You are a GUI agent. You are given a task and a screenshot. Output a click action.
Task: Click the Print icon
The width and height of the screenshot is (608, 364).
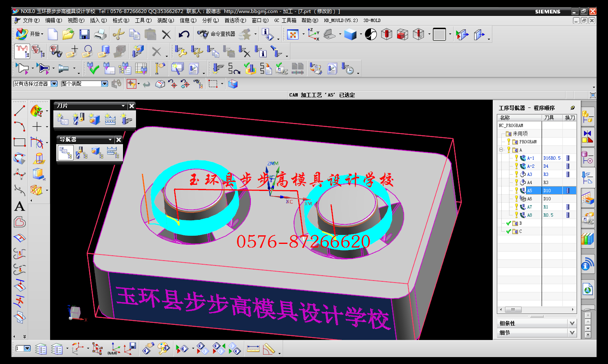[100, 34]
